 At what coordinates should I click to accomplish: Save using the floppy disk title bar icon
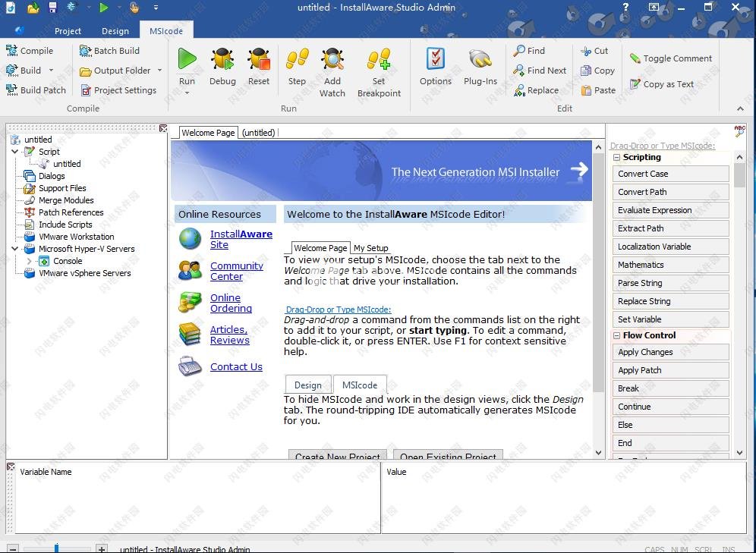[52, 8]
